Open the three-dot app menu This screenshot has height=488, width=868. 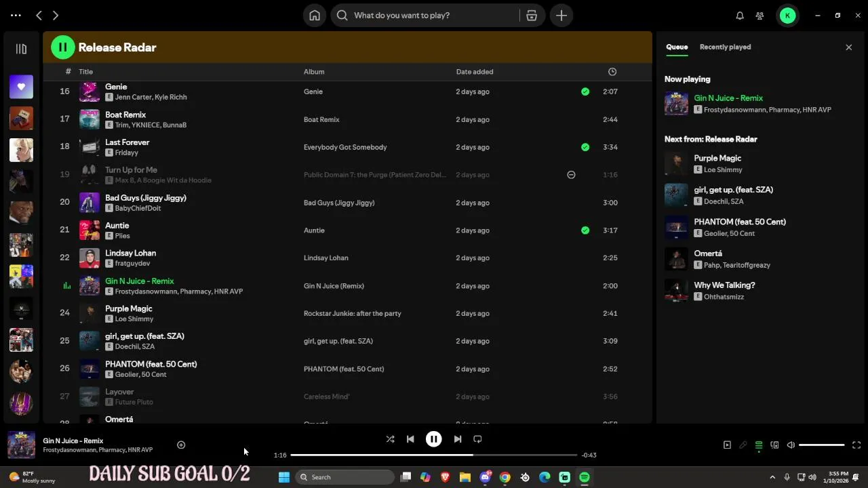(16, 15)
